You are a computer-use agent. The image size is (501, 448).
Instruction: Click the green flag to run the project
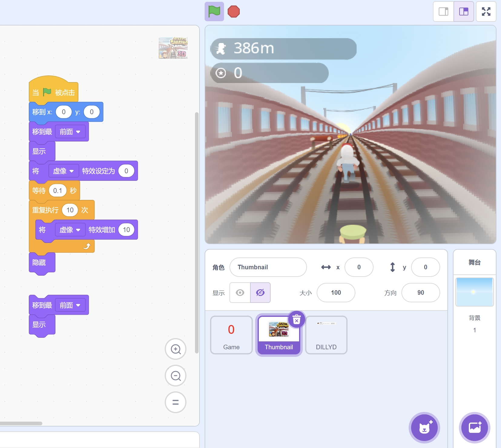coord(214,12)
